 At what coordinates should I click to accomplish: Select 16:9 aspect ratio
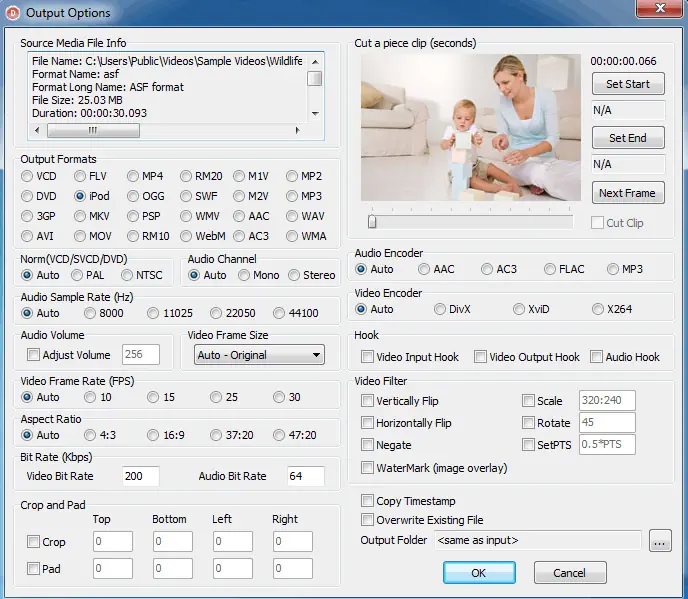153,435
